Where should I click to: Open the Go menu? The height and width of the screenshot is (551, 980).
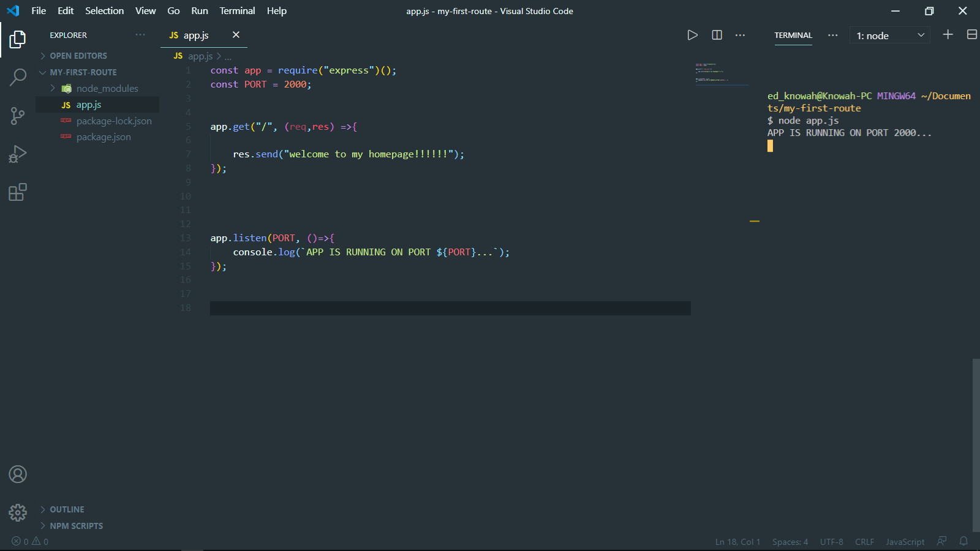(x=173, y=11)
